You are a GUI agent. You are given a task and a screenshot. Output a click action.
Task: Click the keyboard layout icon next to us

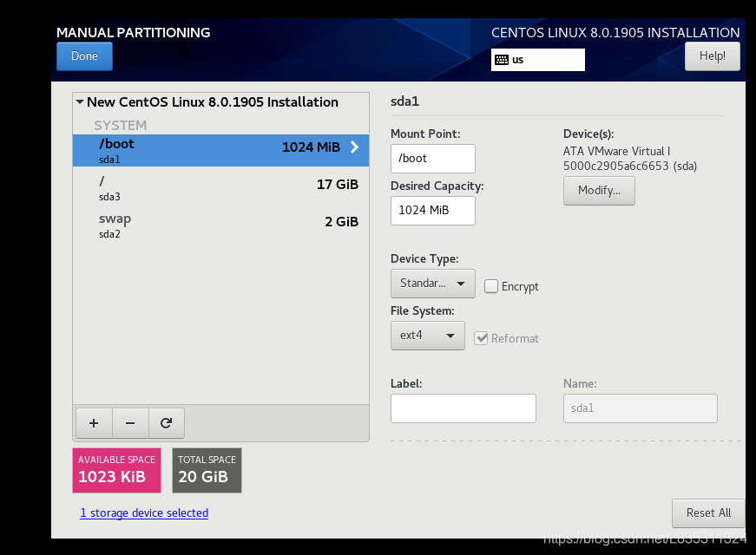click(502, 60)
